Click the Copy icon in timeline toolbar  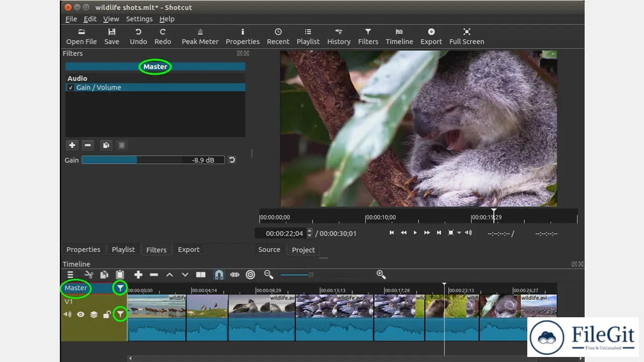104,275
